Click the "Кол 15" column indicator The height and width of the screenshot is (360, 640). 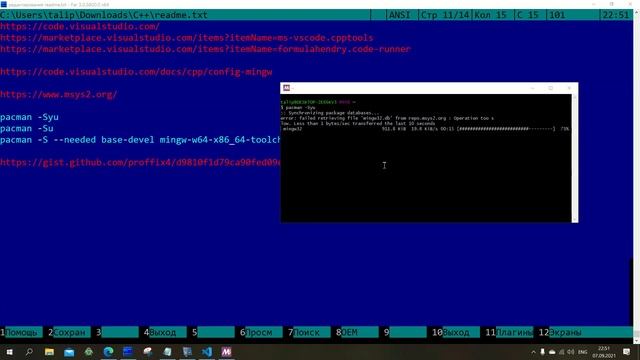click(490, 15)
